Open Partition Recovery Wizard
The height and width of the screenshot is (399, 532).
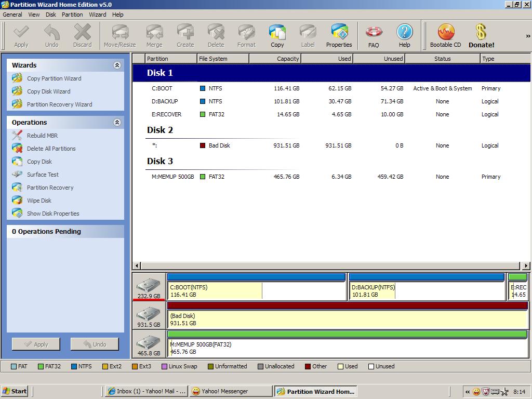coord(59,104)
